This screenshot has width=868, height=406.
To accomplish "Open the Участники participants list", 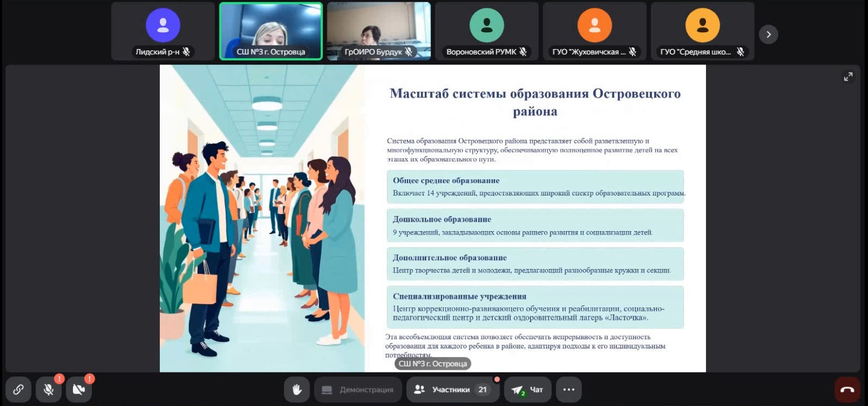I will click(451, 389).
